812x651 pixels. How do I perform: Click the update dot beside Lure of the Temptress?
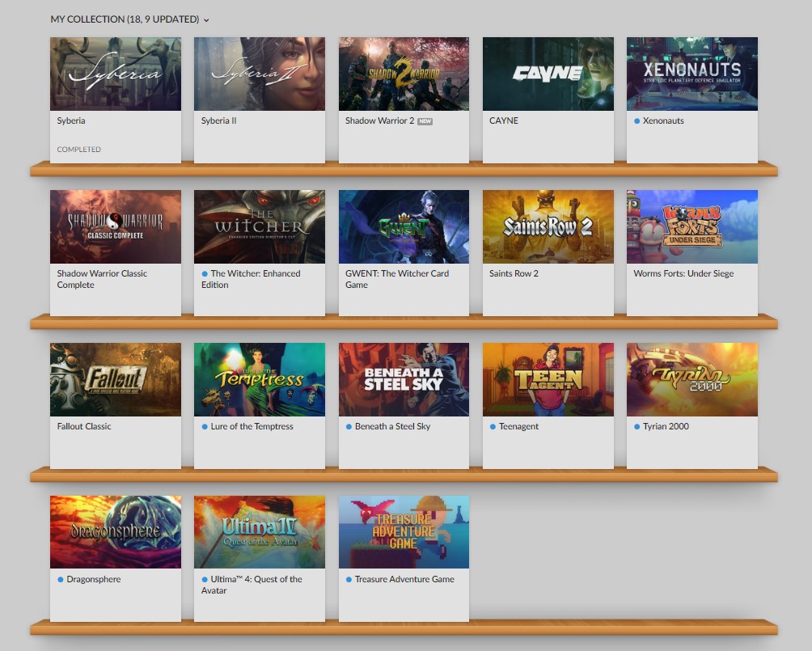coord(205,427)
